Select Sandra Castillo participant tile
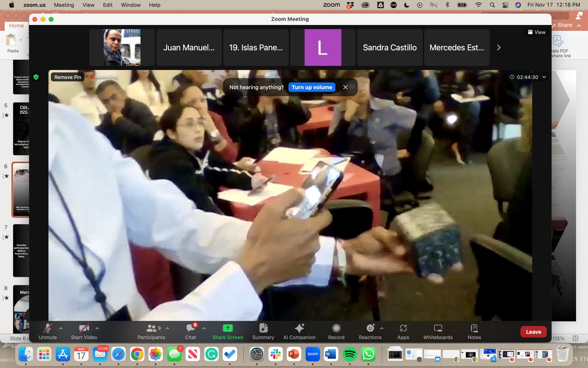 click(x=390, y=47)
